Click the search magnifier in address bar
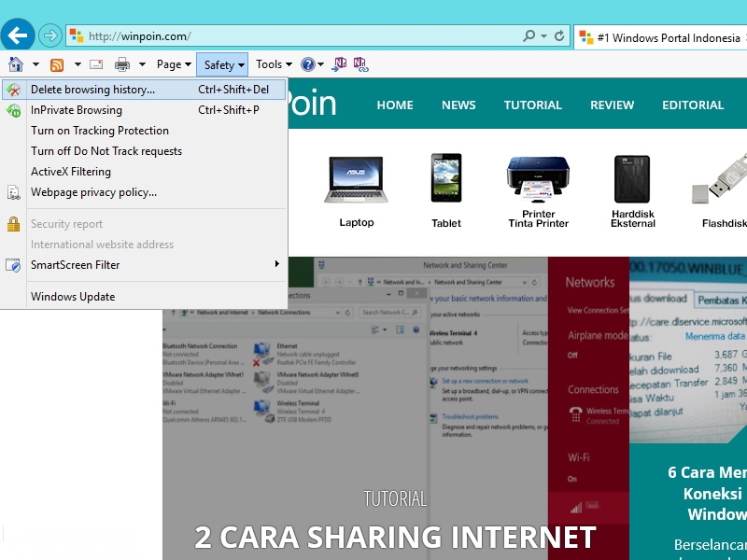Screen dimensions: 747x560 coord(529,35)
